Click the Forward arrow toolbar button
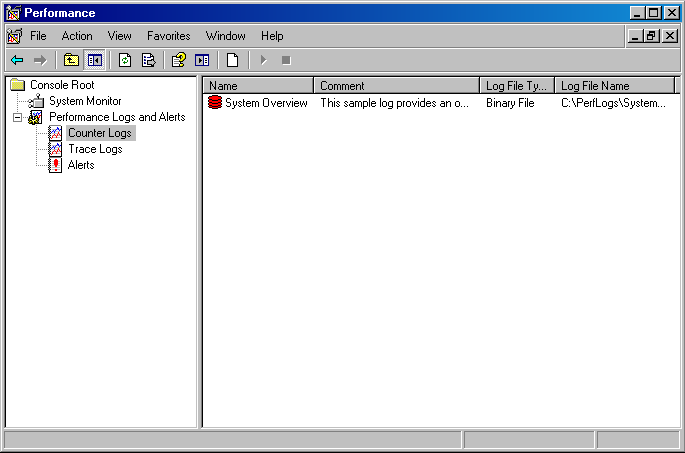The height and width of the screenshot is (453, 685). point(40,60)
